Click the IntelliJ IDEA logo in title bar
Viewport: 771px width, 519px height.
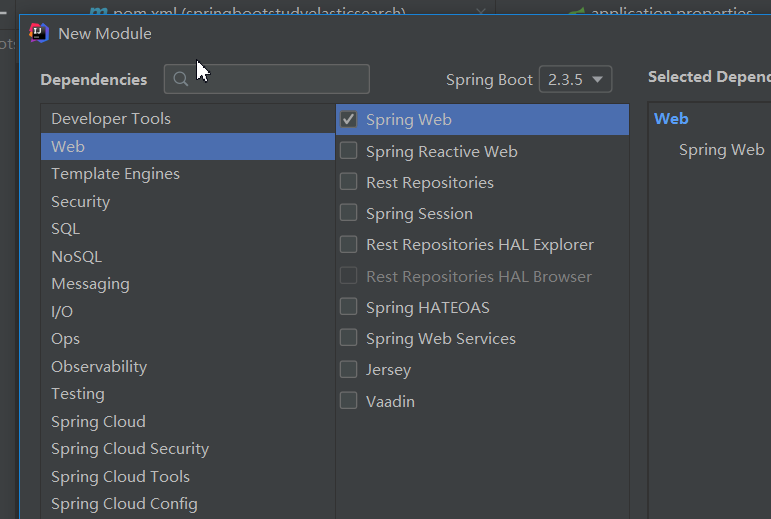pos(39,33)
